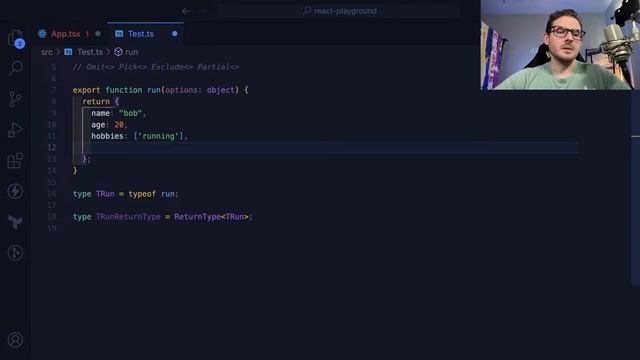
Task: Click the hobbies property name on line 11
Action: (107, 136)
